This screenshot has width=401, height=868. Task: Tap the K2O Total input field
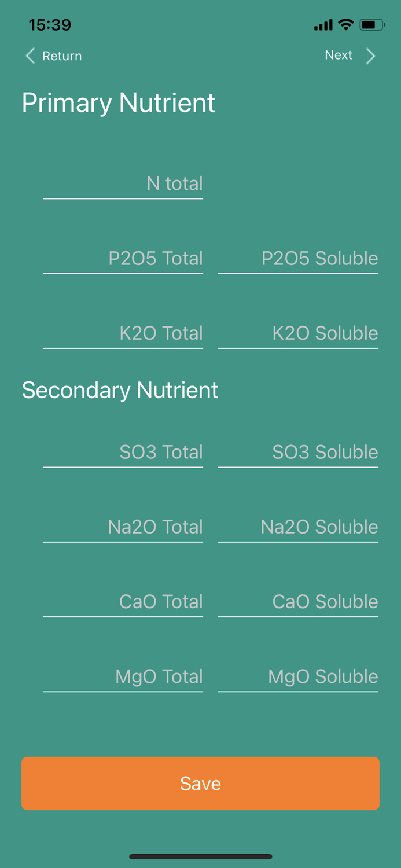(x=123, y=333)
